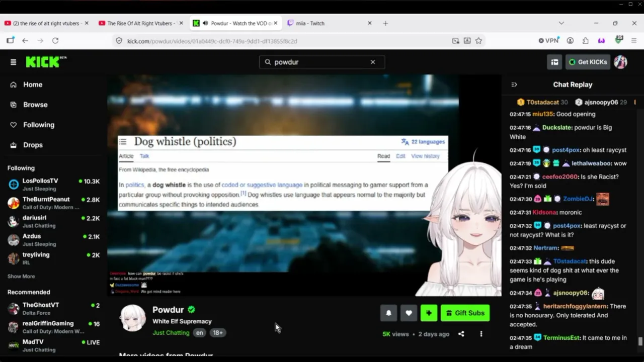Clear the powdur search query
Screen dimensions: 644x362
point(373,62)
